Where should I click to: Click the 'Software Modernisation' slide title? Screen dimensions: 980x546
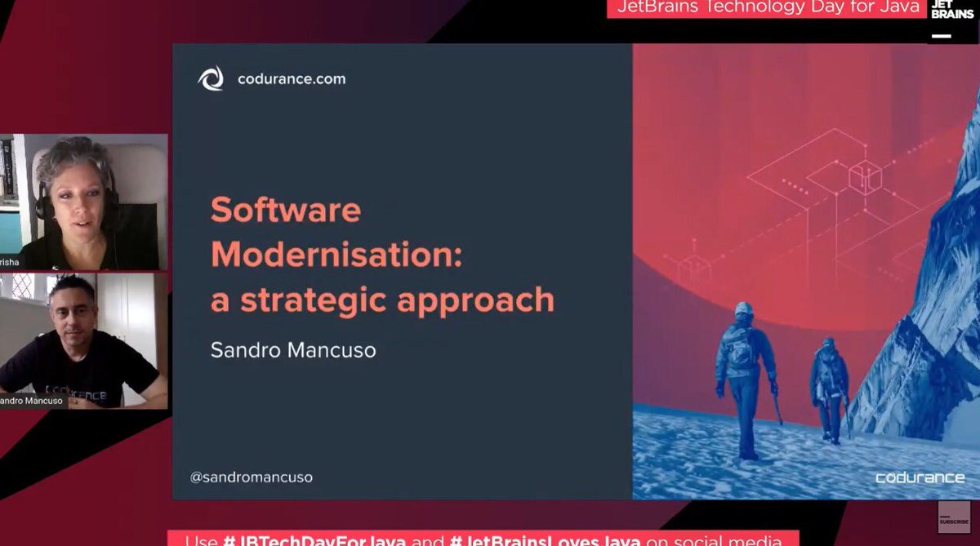(336, 233)
